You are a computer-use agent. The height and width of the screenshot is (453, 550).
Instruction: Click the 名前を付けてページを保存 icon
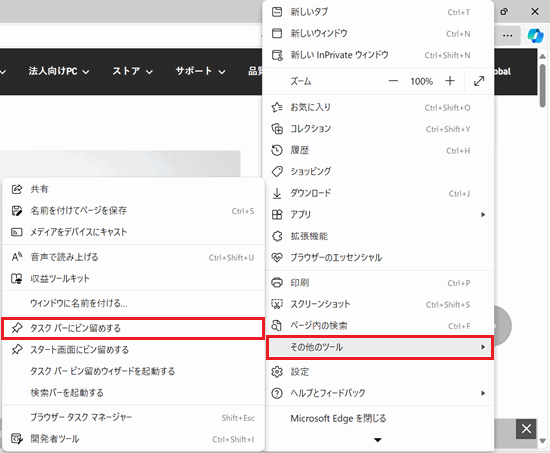pos(17,211)
